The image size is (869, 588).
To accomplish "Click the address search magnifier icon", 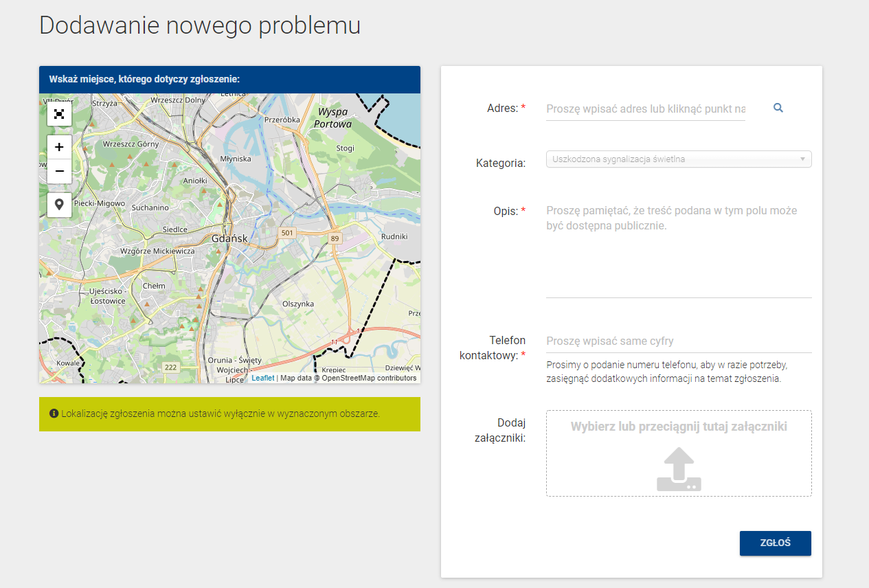I will pyautogui.click(x=778, y=108).
